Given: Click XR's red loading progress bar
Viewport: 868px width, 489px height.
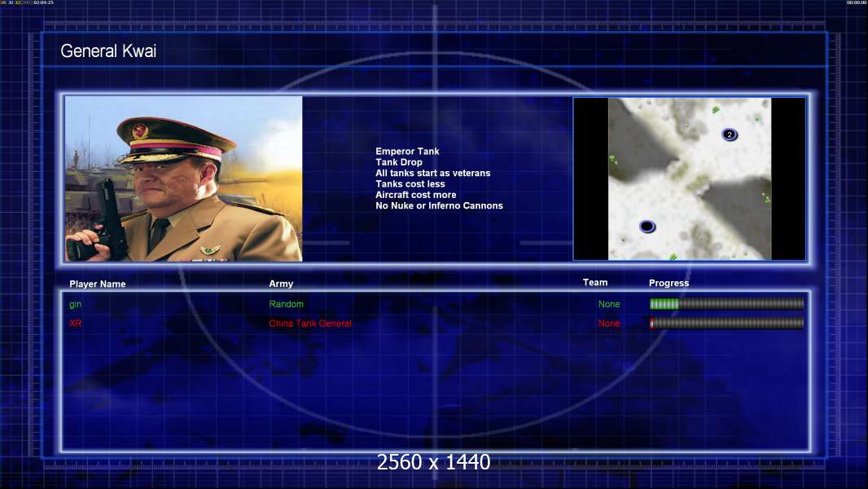Looking at the screenshot, I should point(727,323).
